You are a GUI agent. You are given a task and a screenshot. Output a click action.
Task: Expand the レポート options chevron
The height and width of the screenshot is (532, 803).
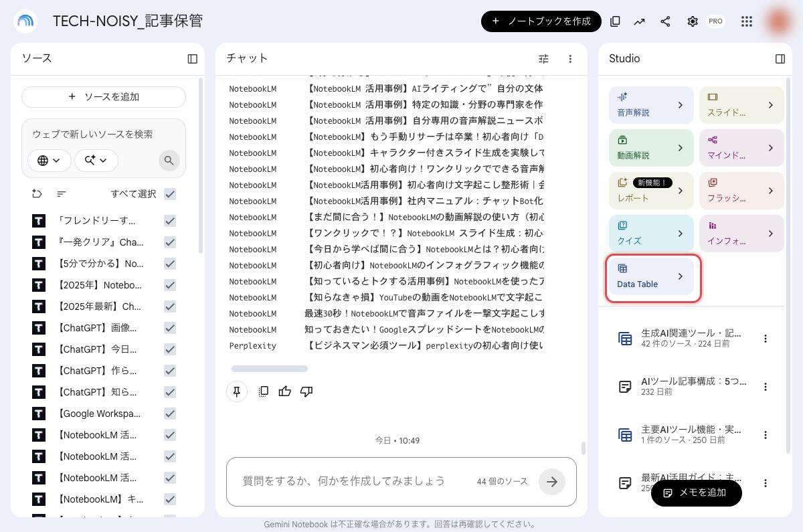point(681,191)
